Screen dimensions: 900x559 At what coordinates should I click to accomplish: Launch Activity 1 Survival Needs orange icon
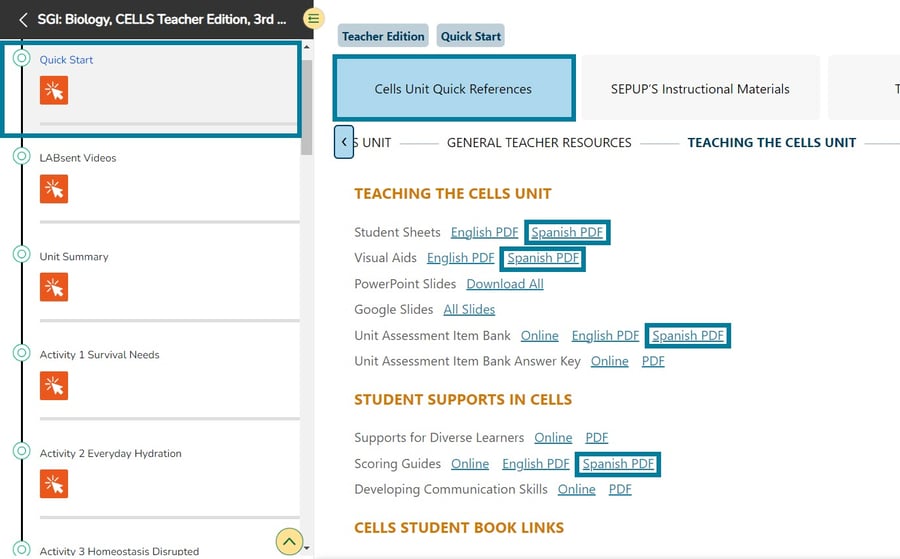point(54,385)
